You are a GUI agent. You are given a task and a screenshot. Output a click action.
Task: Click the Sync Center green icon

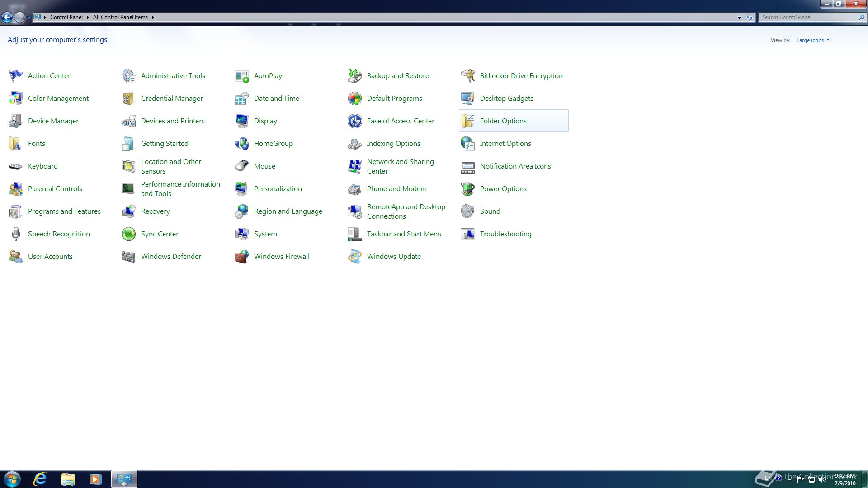(128, 234)
